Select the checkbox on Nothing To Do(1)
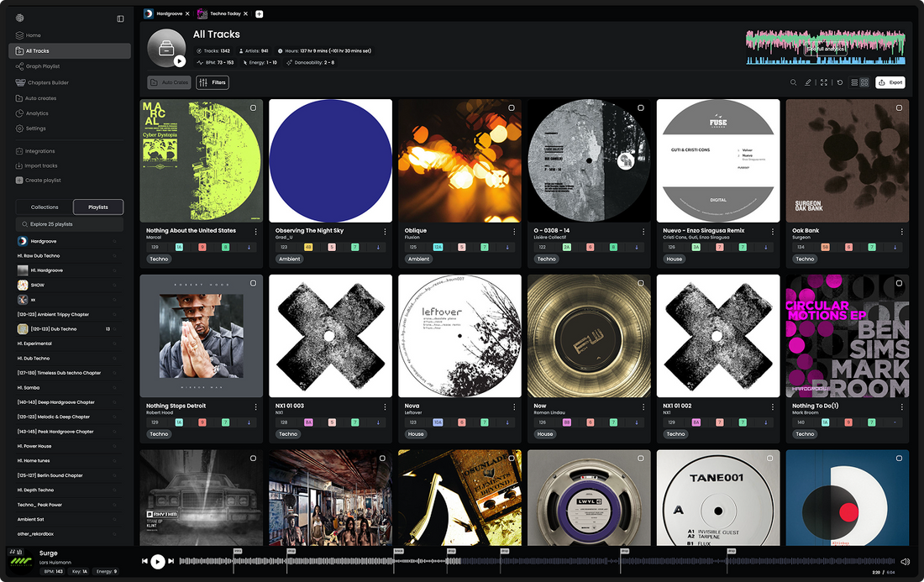Screen dimensions: 924x582 click(x=900, y=283)
